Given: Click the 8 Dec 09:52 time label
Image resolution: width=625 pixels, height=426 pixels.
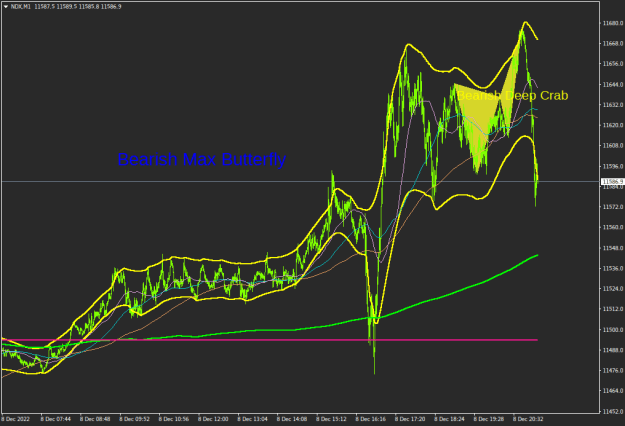Looking at the screenshot, I should tap(134, 419).
